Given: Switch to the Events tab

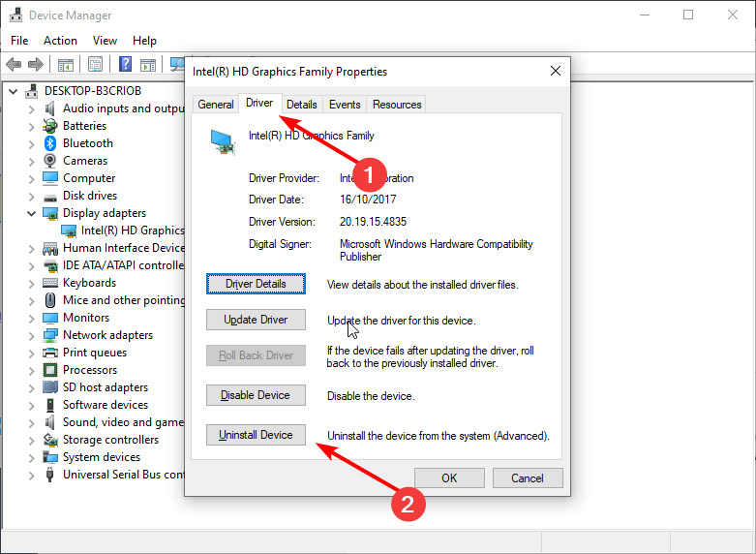Looking at the screenshot, I should tap(345, 105).
